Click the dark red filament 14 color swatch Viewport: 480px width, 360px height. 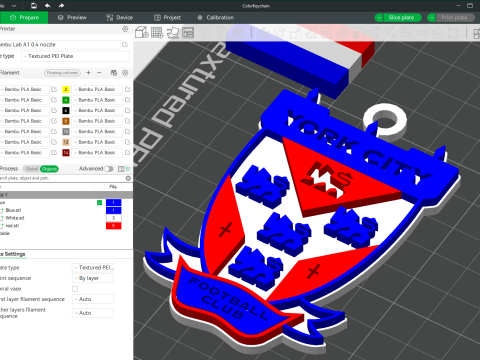pyautogui.click(x=66, y=153)
